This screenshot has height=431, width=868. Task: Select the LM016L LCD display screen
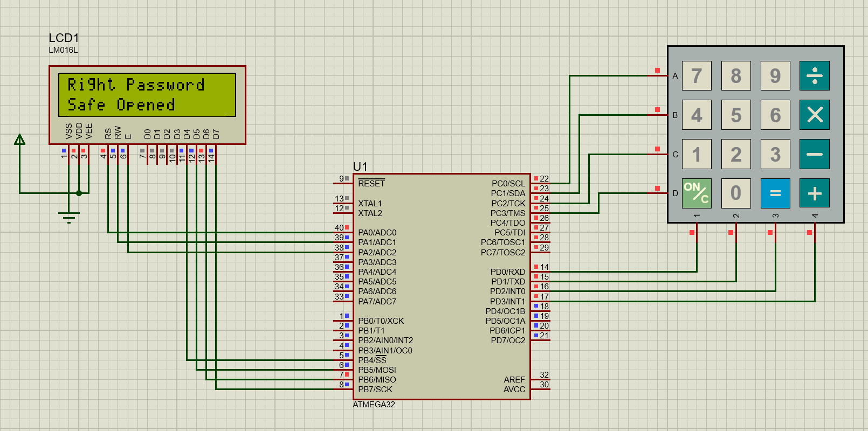click(x=147, y=95)
